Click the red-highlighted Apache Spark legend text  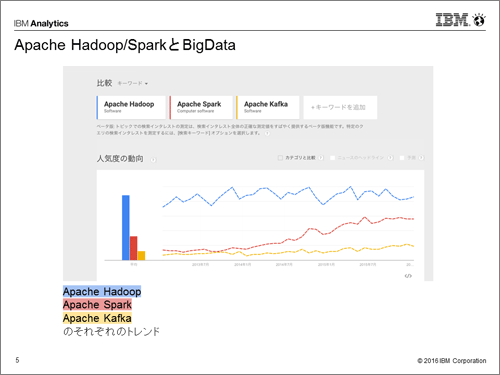(97, 305)
